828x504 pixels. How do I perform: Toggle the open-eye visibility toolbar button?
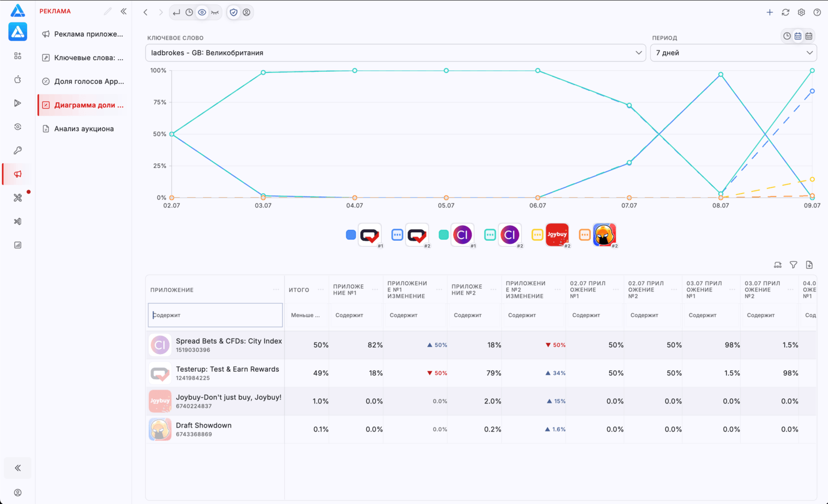(x=202, y=12)
